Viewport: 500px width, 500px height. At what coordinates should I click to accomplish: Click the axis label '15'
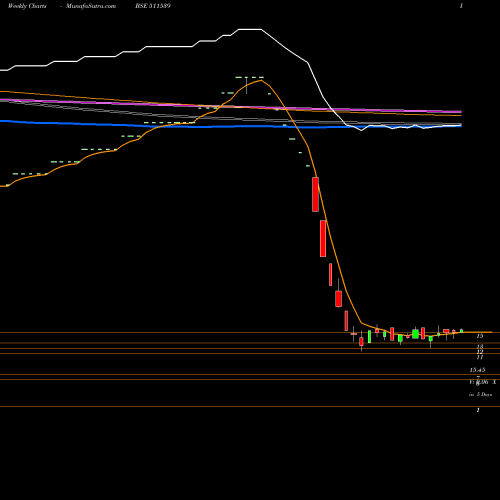(480, 336)
